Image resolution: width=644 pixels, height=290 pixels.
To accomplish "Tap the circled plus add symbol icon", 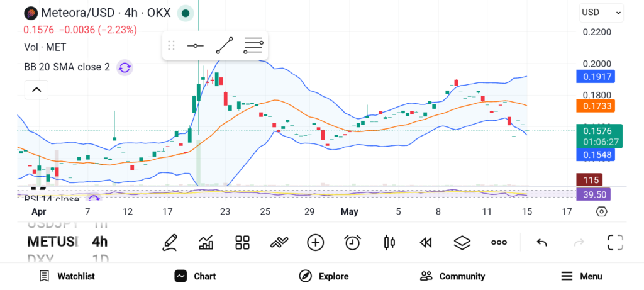I will tap(316, 242).
